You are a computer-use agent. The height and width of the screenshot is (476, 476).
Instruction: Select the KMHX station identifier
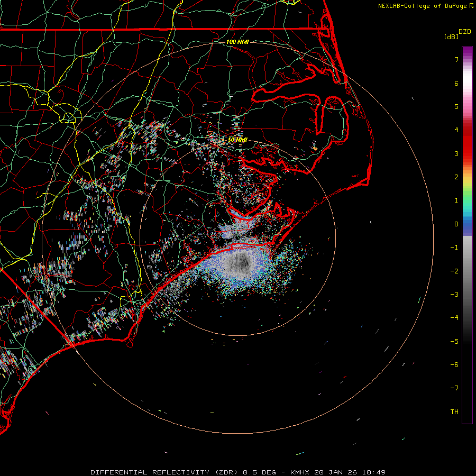point(300,472)
